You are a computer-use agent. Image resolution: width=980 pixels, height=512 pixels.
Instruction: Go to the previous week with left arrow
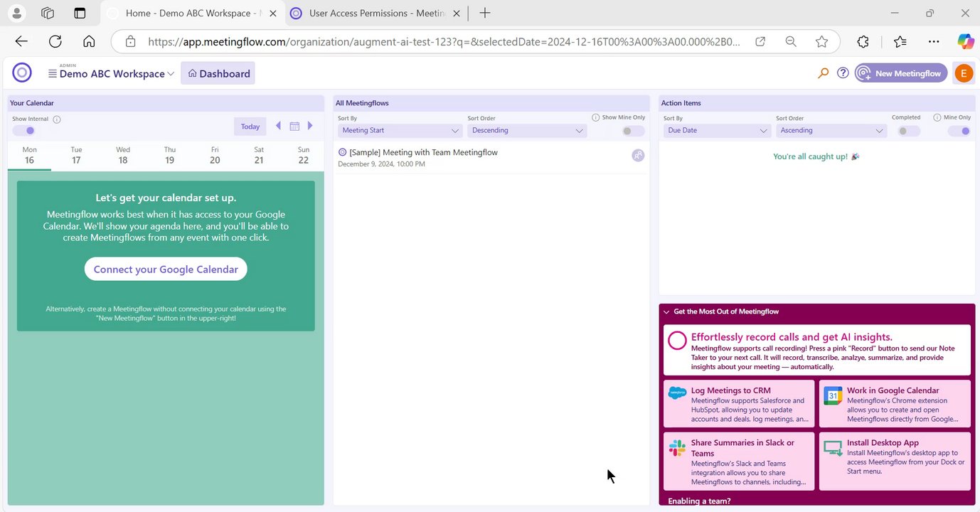[x=278, y=126]
